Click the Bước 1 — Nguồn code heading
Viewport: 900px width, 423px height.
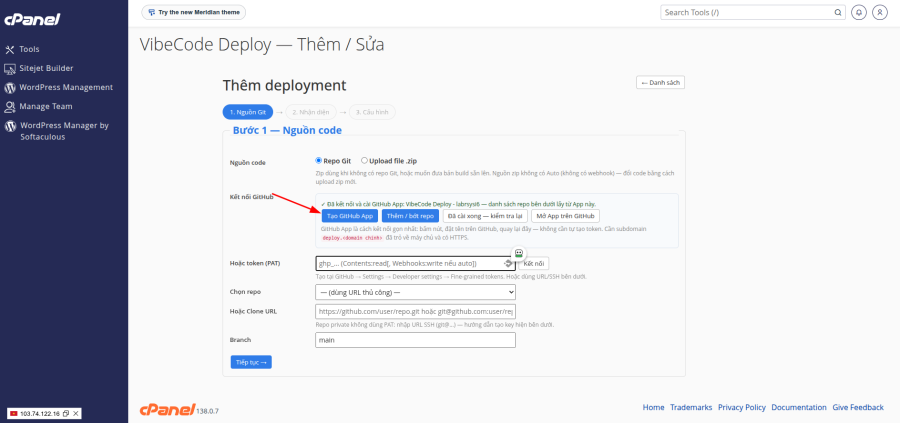(x=287, y=131)
